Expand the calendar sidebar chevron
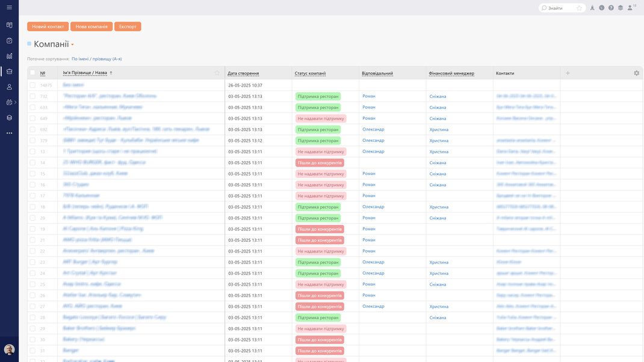Viewport: 644px width, 362px height. [x=15, y=102]
